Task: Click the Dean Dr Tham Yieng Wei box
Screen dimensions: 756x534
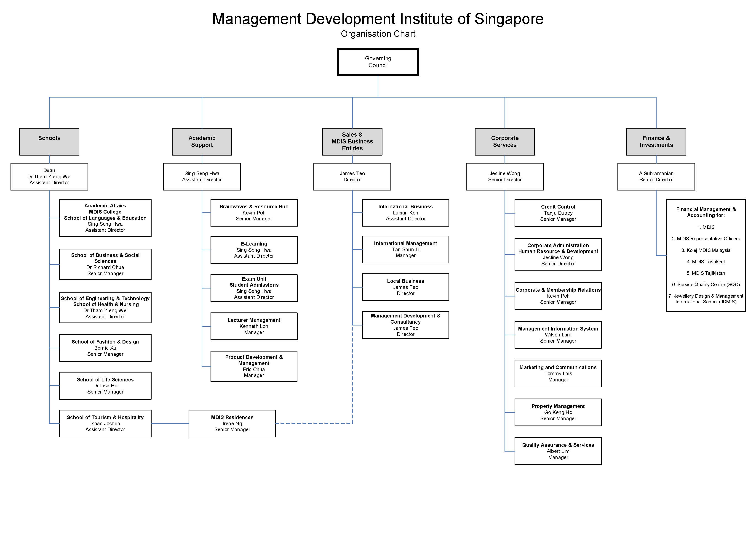Action: tap(49, 177)
